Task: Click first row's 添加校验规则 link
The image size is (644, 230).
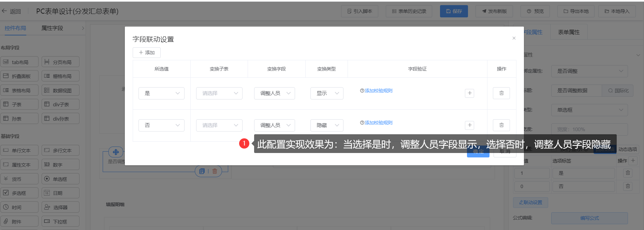Action: [378, 91]
